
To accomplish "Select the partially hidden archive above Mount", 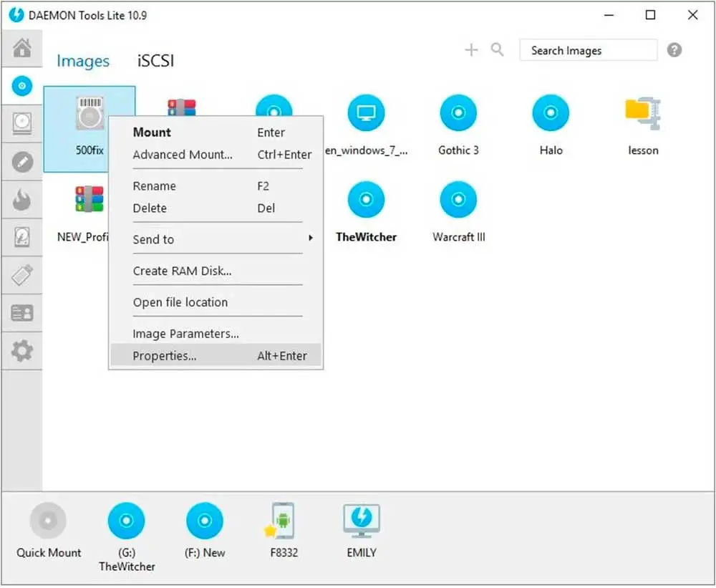I will [182, 107].
